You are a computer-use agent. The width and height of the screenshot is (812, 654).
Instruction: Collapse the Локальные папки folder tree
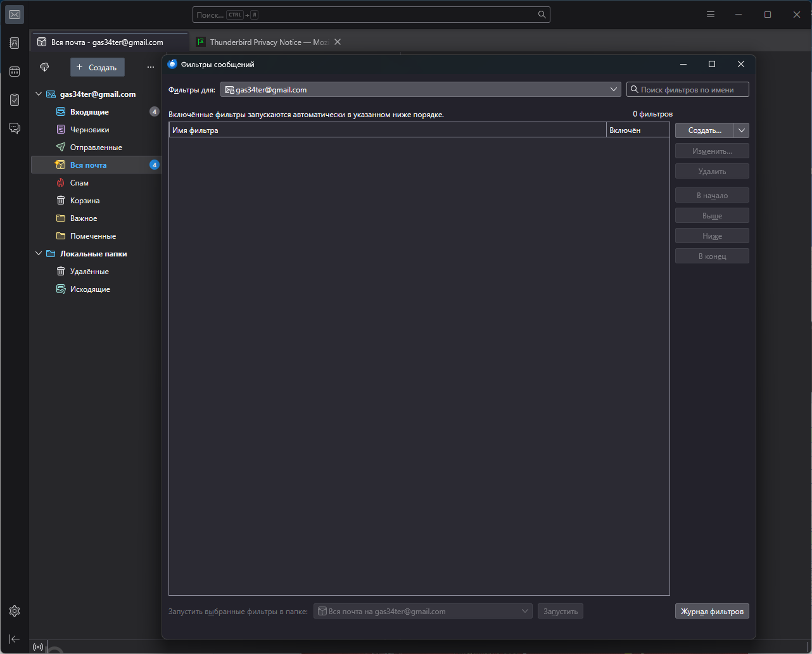(x=39, y=254)
